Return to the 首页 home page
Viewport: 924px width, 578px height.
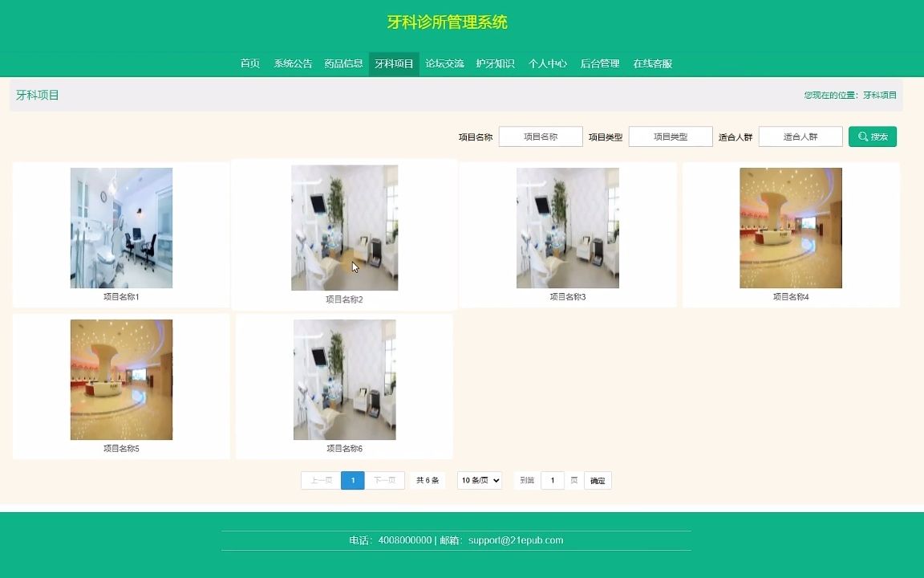(x=249, y=63)
